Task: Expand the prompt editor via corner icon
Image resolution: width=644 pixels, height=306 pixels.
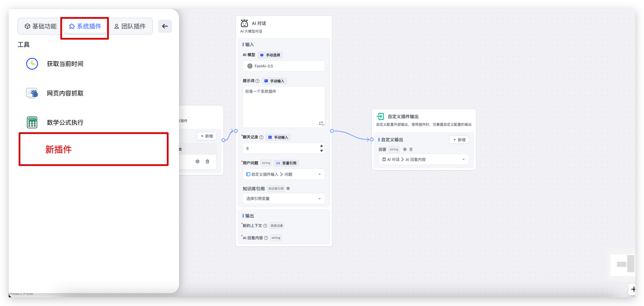Action: pos(321,123)
